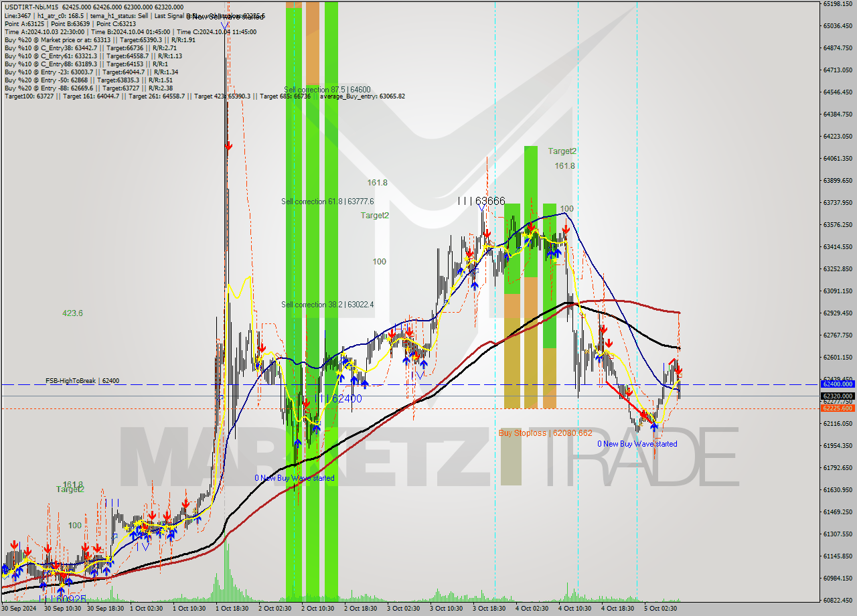Click 'Buy Stoploss | 62080.662' label
857x616 pixels.
(x=545, y=433)
